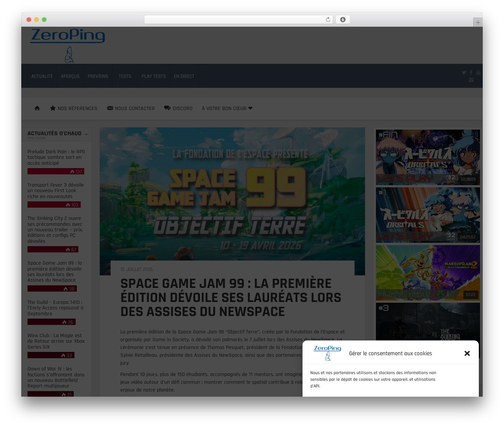The width and height of the screenshot is (504, 427).
Task: Open À Votre Bon Cœur link
Action: 227,108
